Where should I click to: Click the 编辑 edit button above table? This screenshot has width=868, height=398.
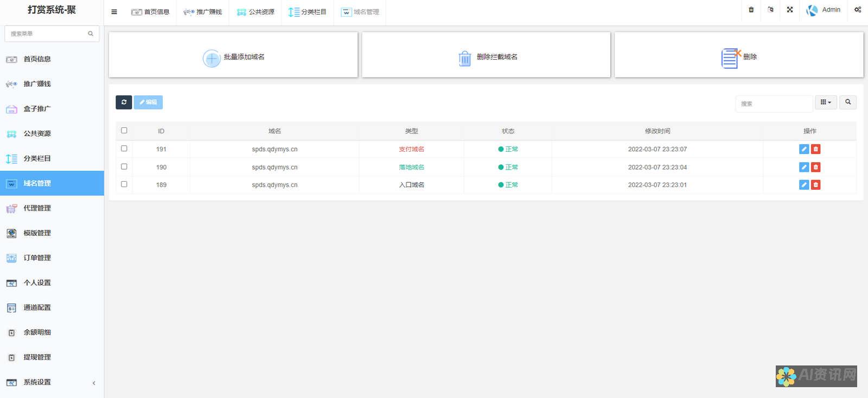[x=148, y=102]
